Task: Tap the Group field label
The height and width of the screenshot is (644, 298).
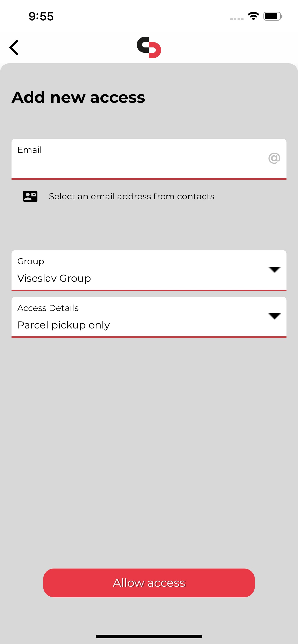Action: click(x=31, y=261)
